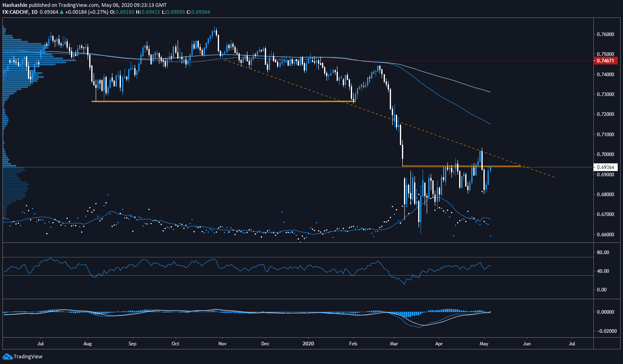Click the H:0.69415 high value
This screenshot has width=623, height=364.
point(148,12)
